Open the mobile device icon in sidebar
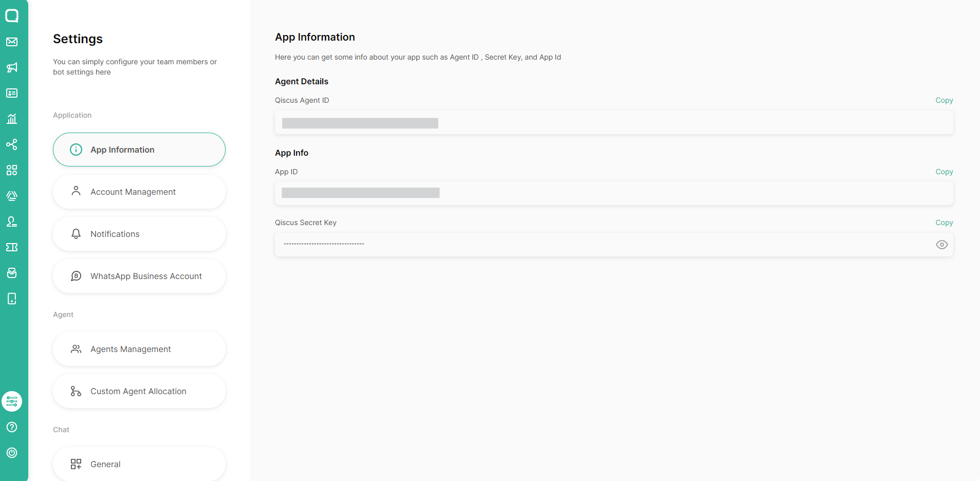 click(12, 299)
